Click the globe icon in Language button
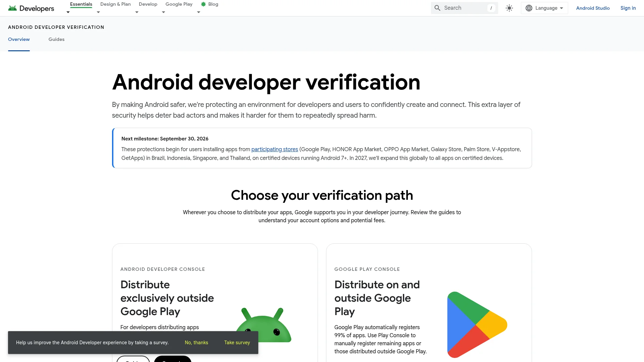644x362 pixels. [x=529, y=8]
